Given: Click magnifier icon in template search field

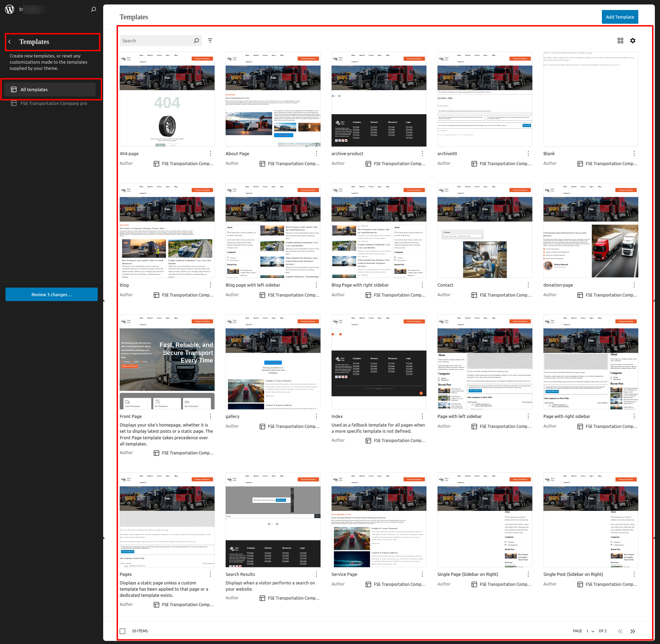Looking at the screenshot, I should coord(196,41).
